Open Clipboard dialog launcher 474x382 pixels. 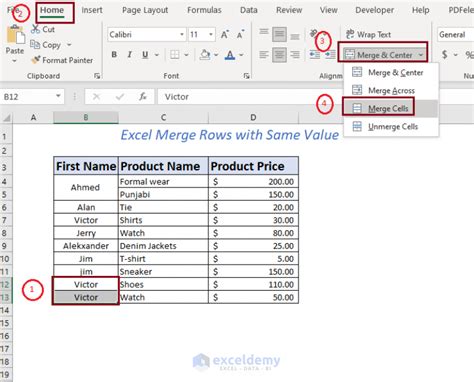(x=97, y=76)
